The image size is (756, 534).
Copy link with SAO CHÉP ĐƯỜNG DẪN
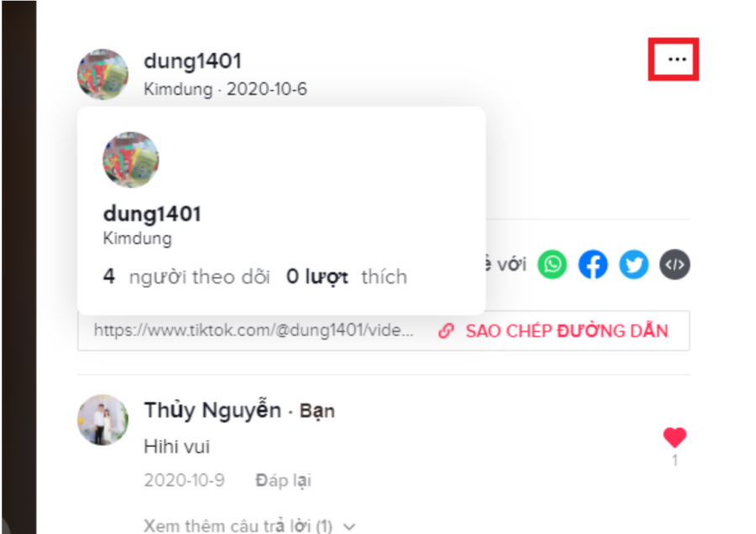[x=567, y=331]
